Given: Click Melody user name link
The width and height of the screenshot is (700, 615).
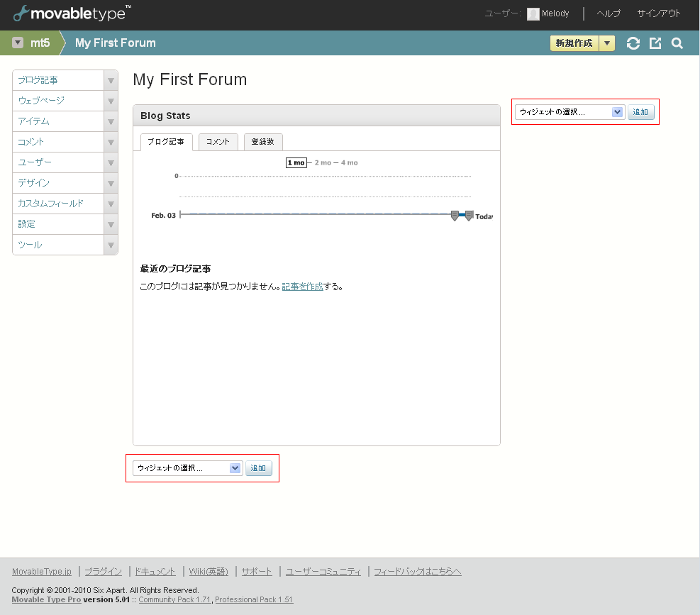Looking at the screenshot, I should point(555,13).
